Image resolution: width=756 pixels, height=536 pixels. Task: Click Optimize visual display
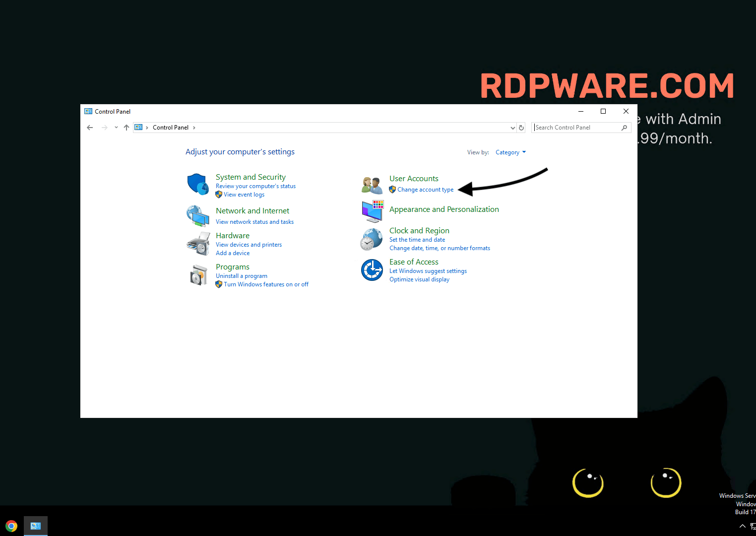pos(419,279)
